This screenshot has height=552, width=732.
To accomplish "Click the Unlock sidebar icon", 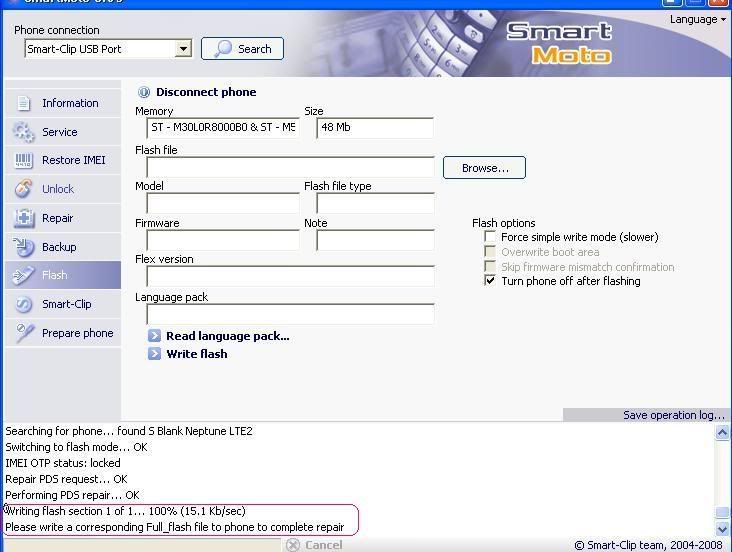I will click(23, 189).
